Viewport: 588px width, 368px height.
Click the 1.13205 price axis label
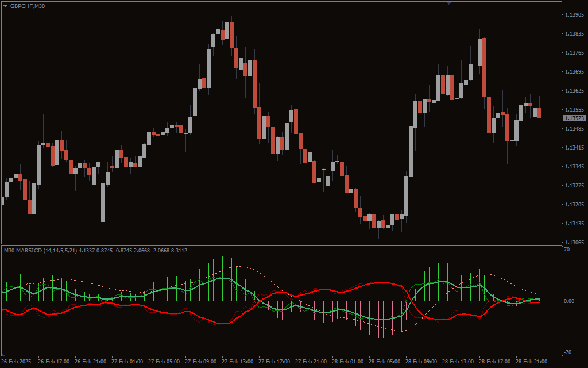(x=574, y=205)
